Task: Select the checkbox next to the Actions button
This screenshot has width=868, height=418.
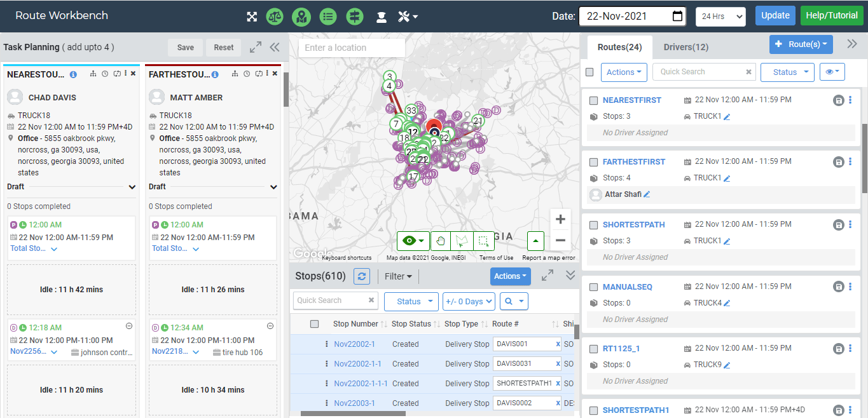Action: pyautogui.click(x=591, y=72)
